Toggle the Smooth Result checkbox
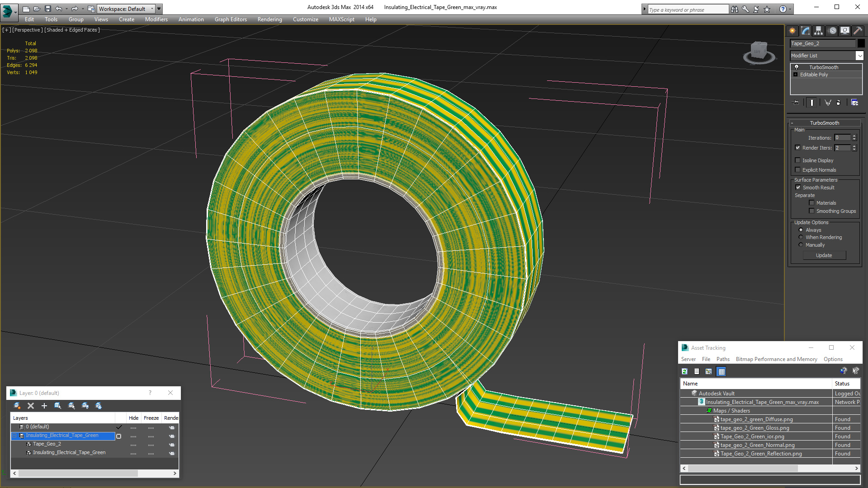The image size is (868, 488). point(798,188)
